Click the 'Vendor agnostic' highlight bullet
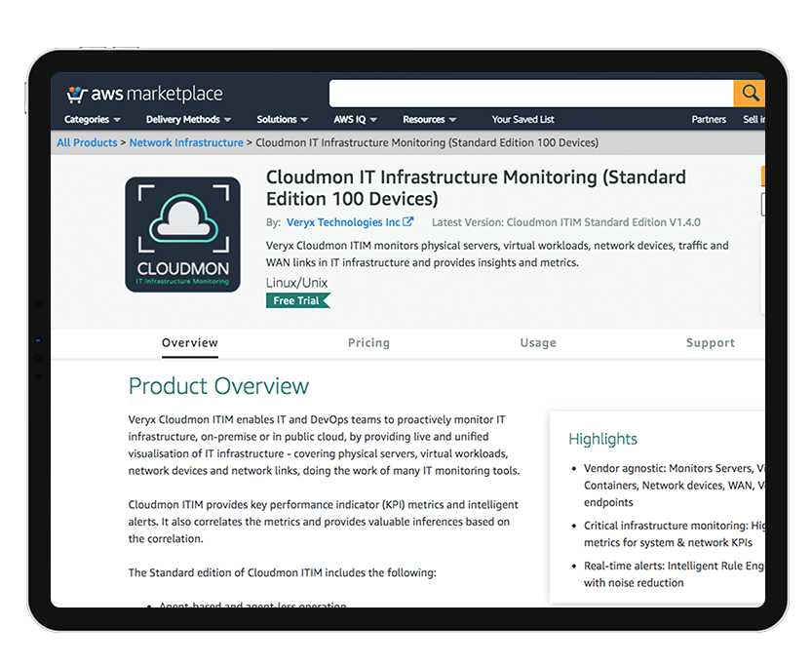This screenshot has height=666, width=812. tap(675, 486)
